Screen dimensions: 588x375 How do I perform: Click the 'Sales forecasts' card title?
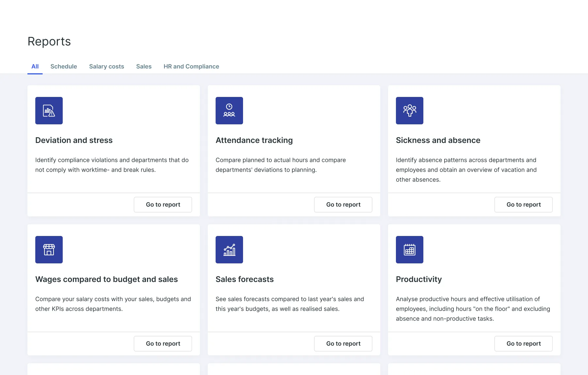click(x=245, y=279)
